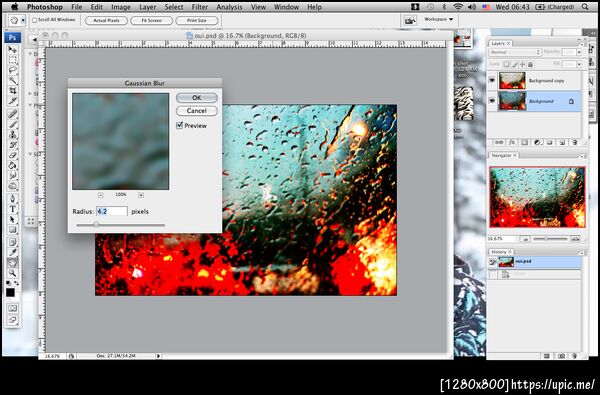
Task: Click the Actual Pixels button
Action: (x=106, y=20)
